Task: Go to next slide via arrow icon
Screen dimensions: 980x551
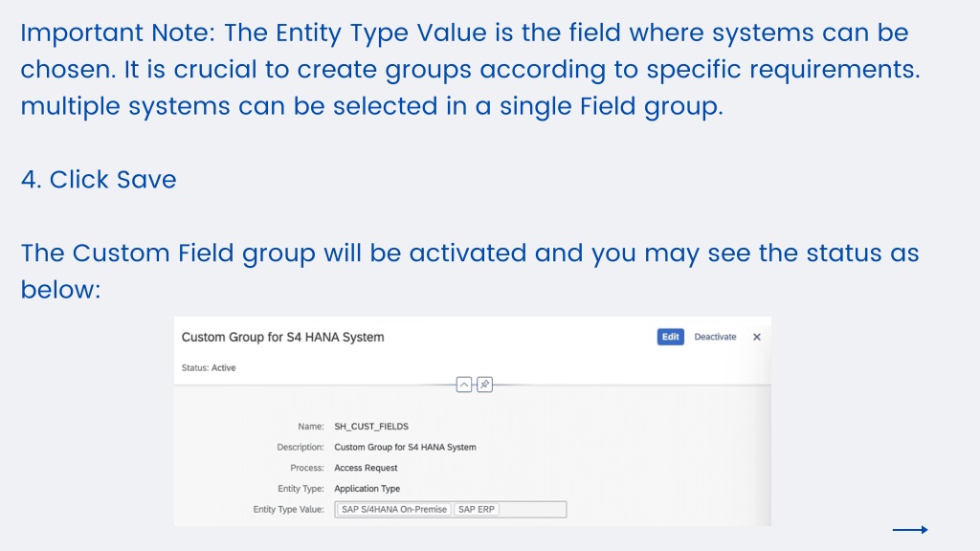Action: tap(910, 530)
